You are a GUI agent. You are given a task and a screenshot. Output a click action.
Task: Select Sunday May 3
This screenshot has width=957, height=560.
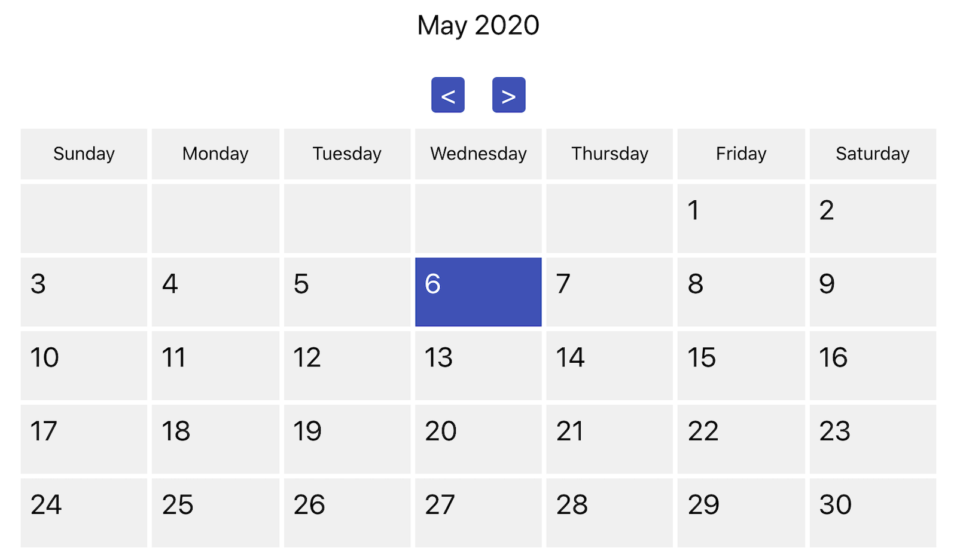click(x=84, y=292)
